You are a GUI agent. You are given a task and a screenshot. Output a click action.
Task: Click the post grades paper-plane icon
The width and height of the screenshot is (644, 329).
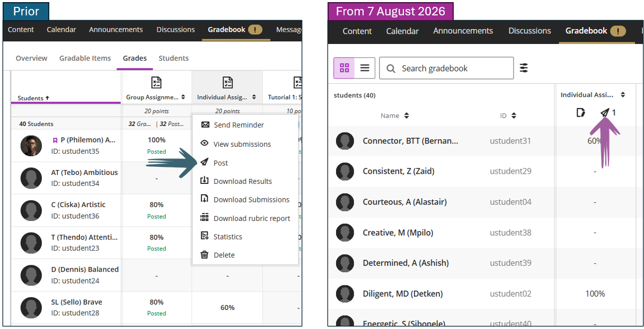pos(605,112)
